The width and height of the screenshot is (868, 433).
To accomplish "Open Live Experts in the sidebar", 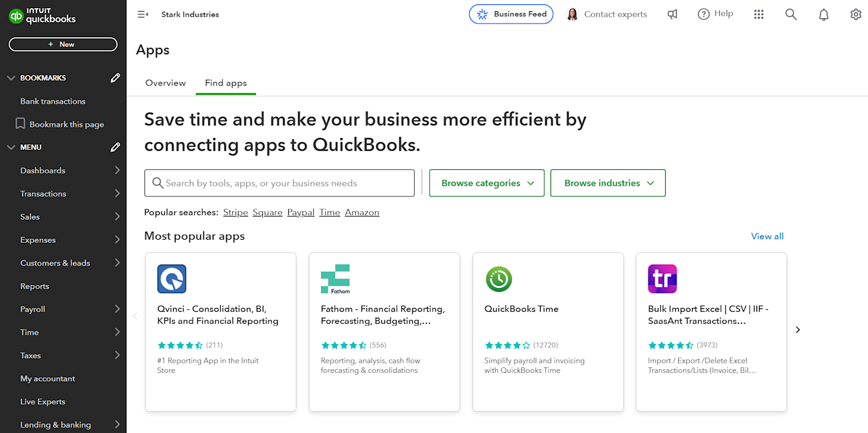I will tap(43, 401).
